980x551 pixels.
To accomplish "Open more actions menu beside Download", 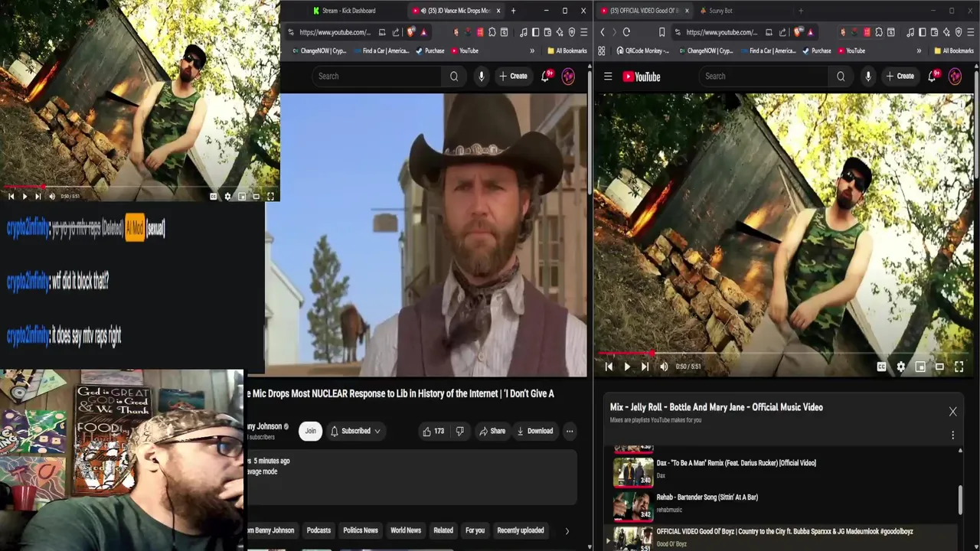I will [570, 431].
